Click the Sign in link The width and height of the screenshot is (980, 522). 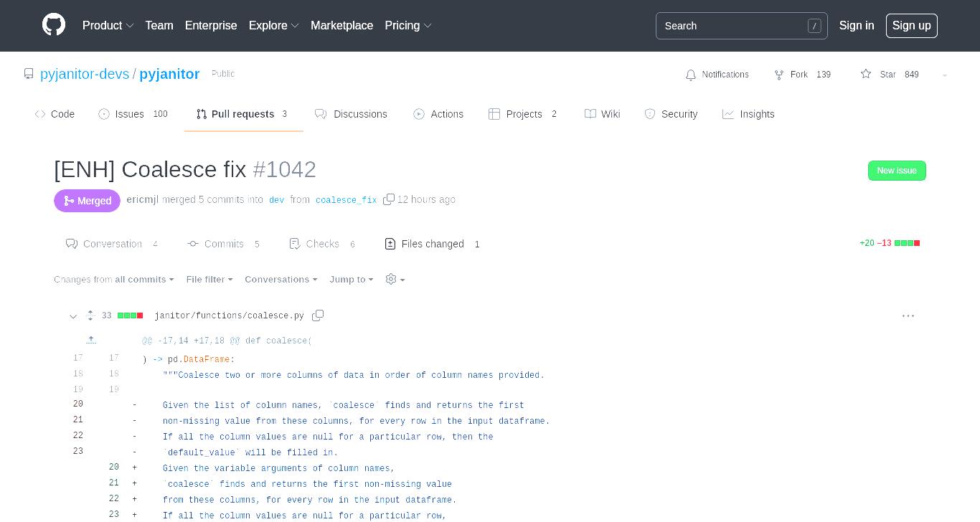pyautogui.click(x=857, y=25)
